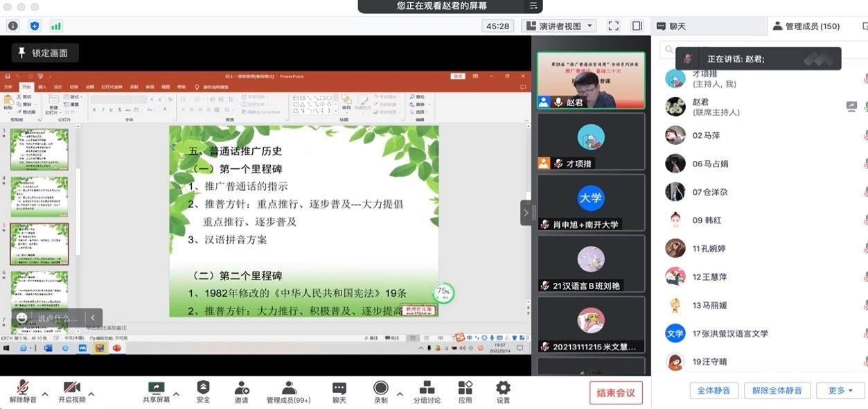868x409 pixels.
Task: Click End Meeting (结束会议) button
Action: tap(616, 393)
